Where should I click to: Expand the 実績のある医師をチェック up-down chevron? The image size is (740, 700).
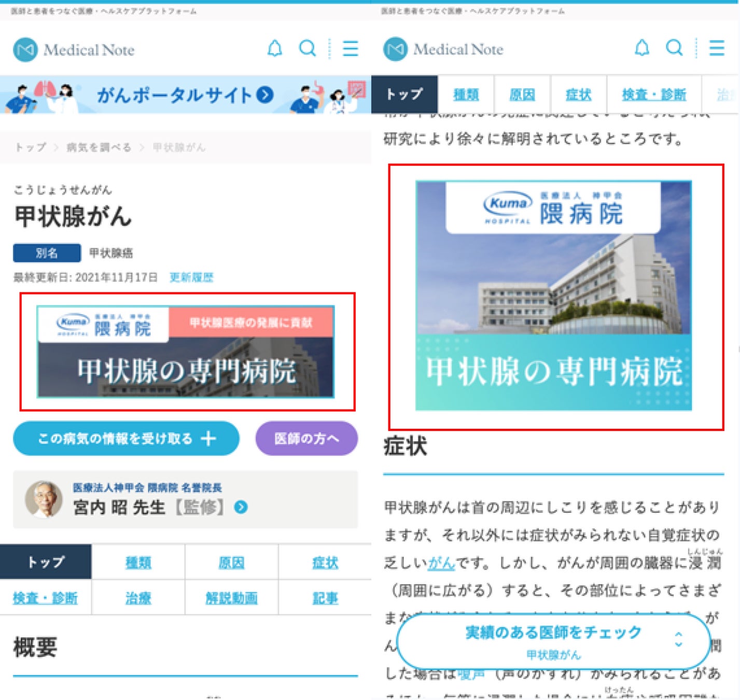[x=678, y=639]
